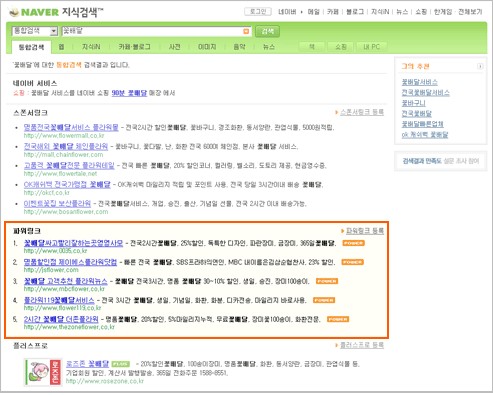Screen dimensions: 493x395
Task: Open the 검색결과 만족도 survey link
Action: 441,161
